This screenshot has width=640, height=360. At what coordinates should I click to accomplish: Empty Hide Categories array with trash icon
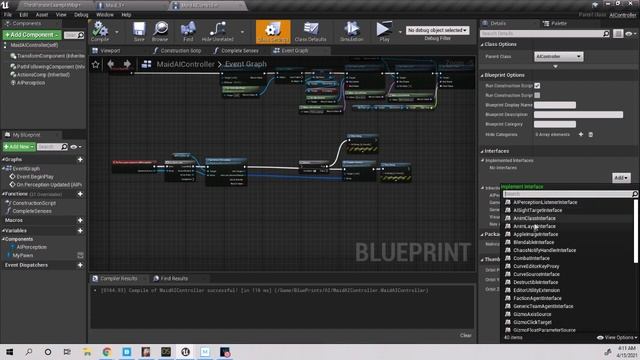click(591, 134)
